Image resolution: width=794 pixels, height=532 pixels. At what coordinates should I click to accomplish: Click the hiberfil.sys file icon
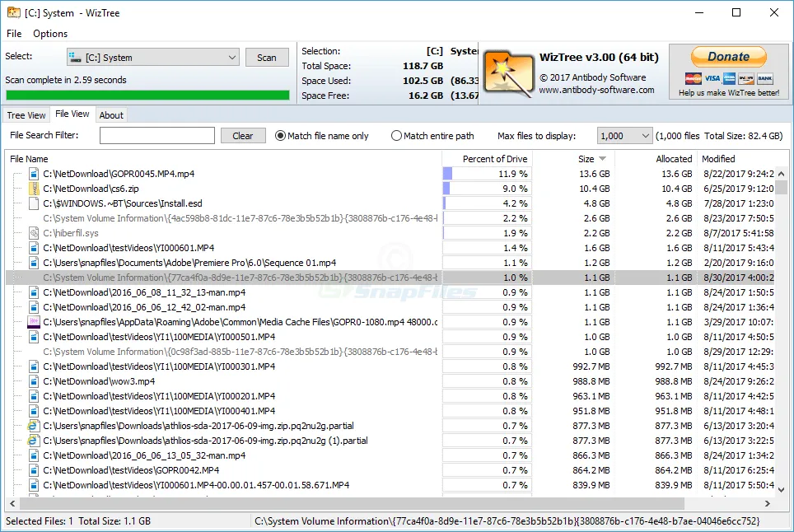34,233
